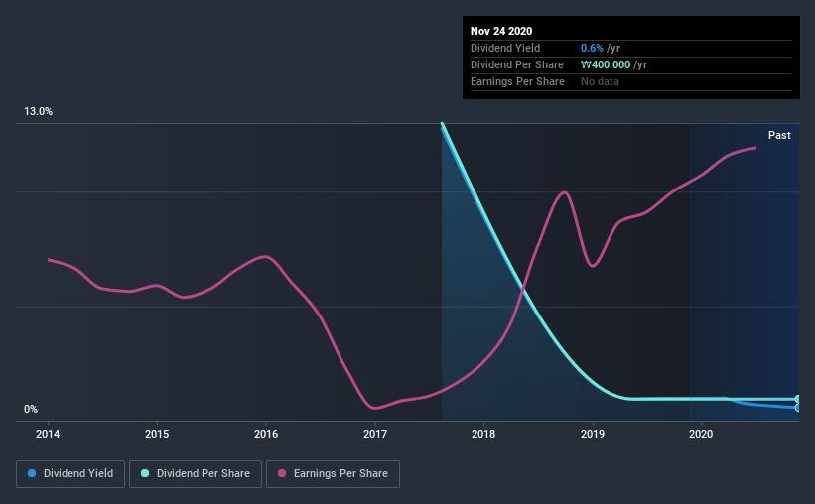Click the 2015 x-axis label
This screenshot has height=504, width=815.
click(157, 434)
